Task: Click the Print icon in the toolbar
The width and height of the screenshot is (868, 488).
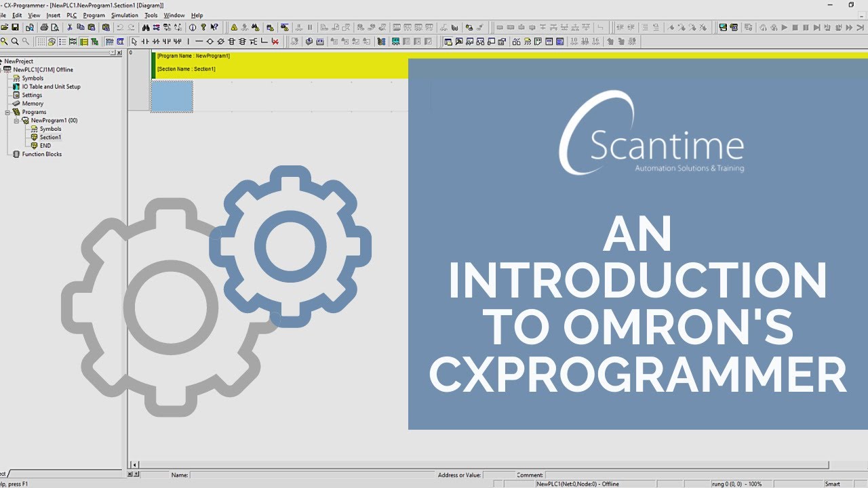Action: click(44, 27)
